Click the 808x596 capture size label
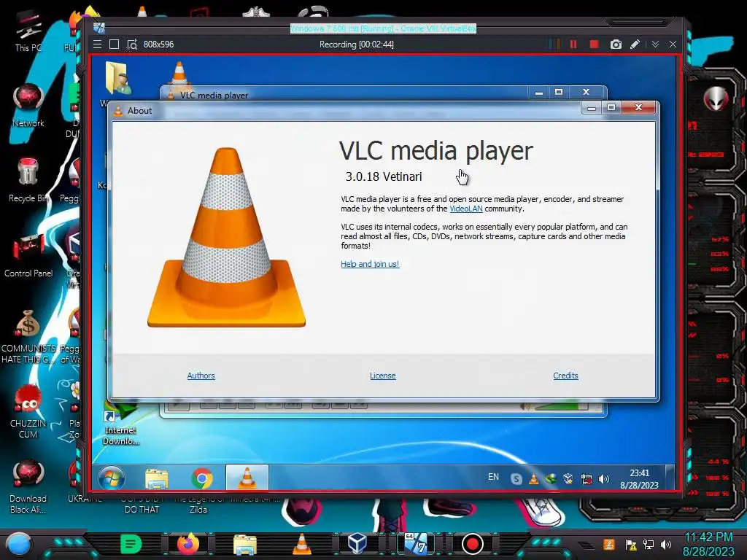 click(x=158, y=44)
